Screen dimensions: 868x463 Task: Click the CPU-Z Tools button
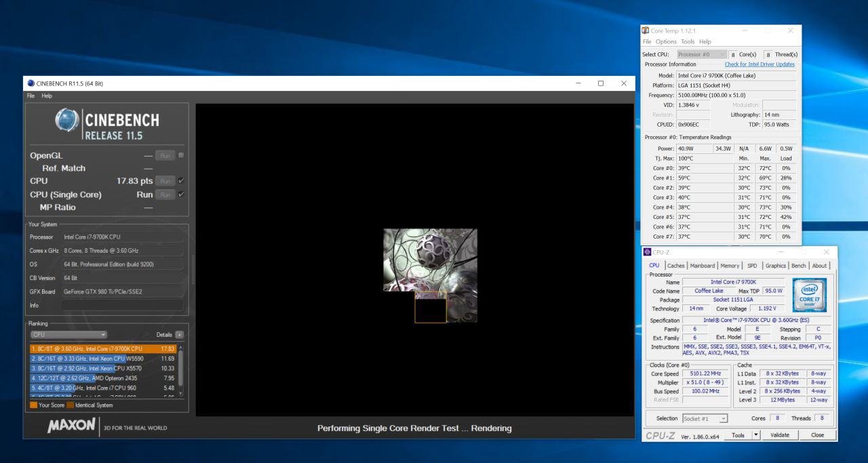coord(738,435)
